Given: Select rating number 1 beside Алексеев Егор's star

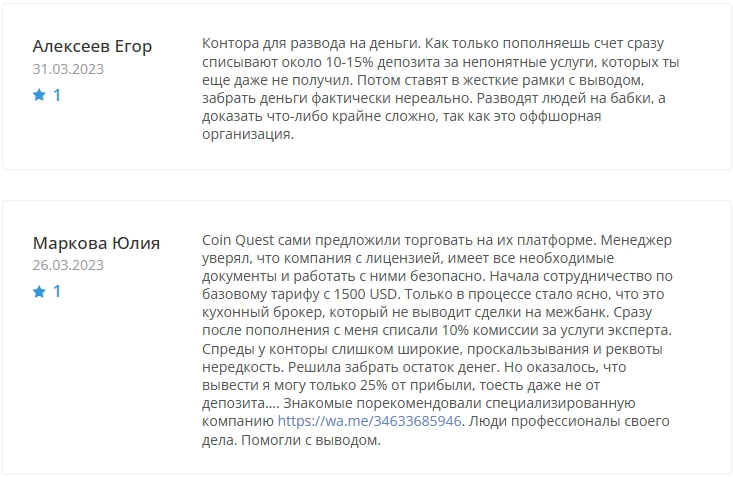Looking at the screenshot, I should [57, 95].
